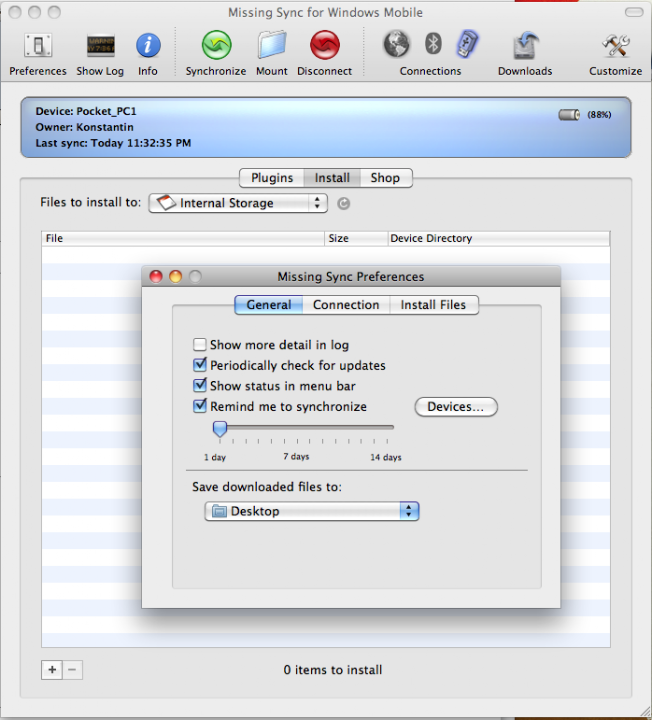The image size is (652, 720).
Task: Click the '(88%)' battery percentage text
Action: pos(599,115)
